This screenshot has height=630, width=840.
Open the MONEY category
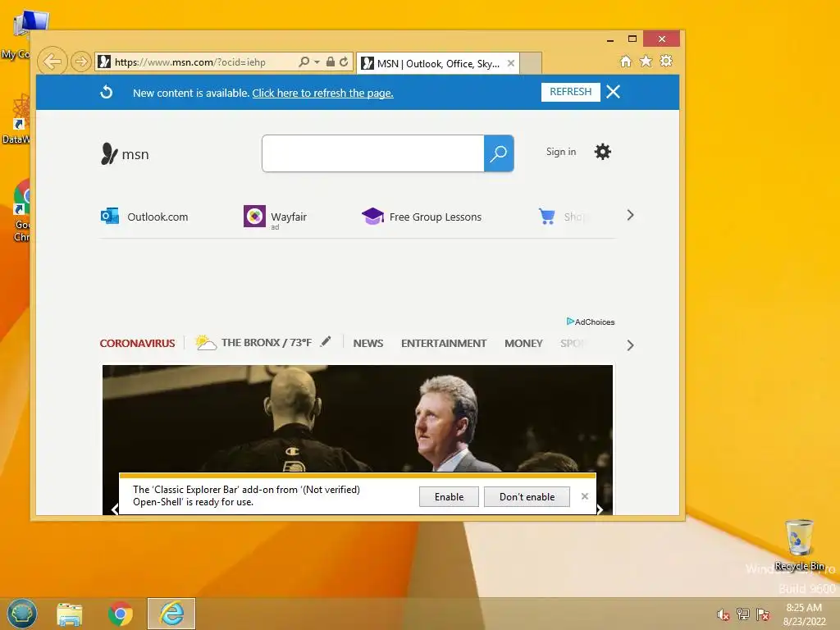(x=523, y=344)
